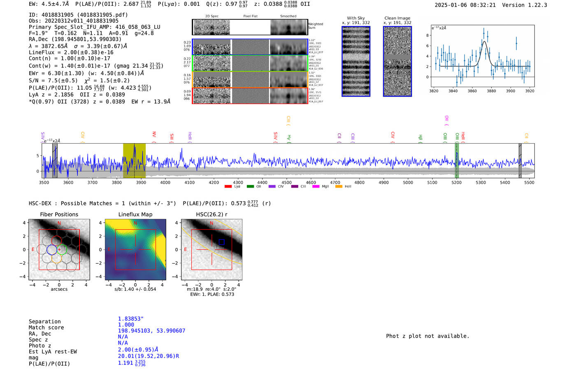Click the s/b: 1.40 +/- 0.054 caption
The width and height of the screenshot is (576, 392).
coord(135,289)
